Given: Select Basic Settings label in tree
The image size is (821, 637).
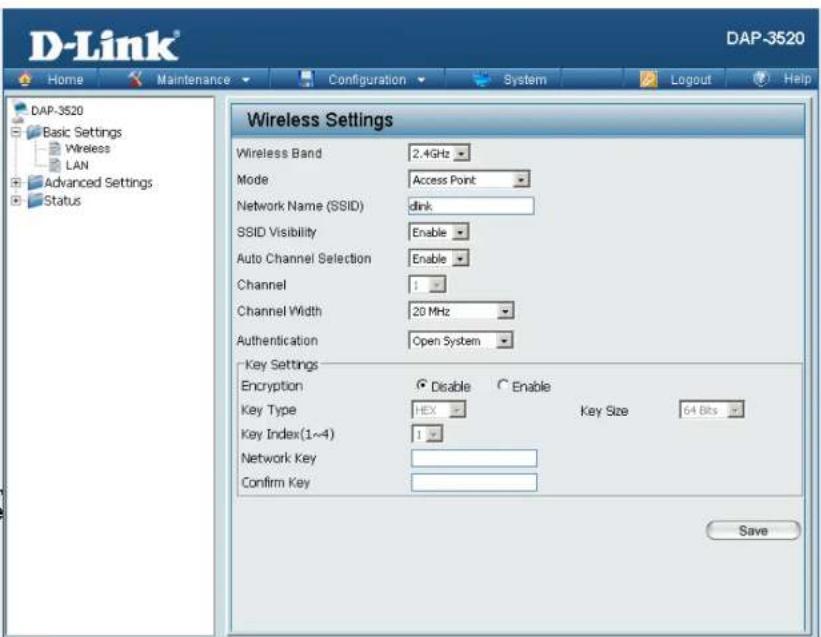Looking at the screenshot, I should pos(82,132).
